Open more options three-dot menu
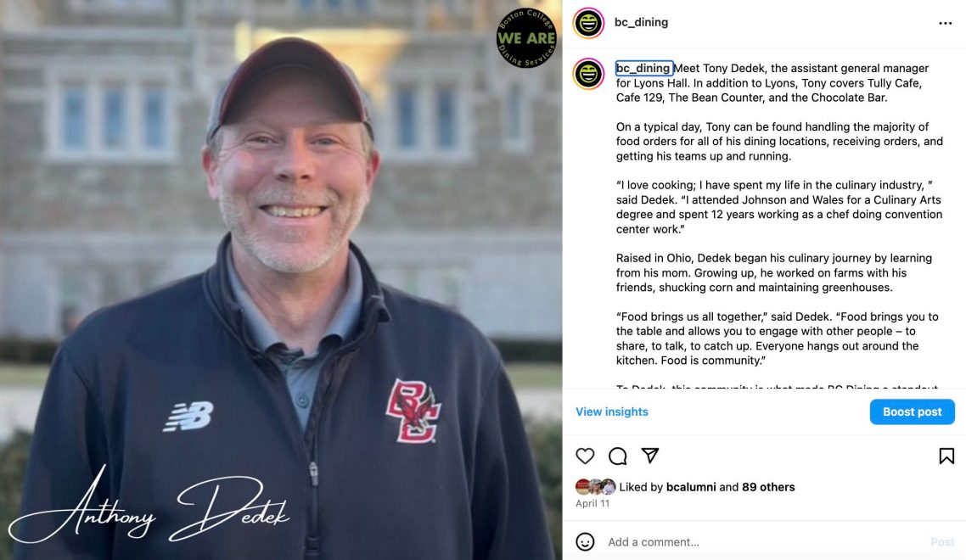 pos(945,24)
